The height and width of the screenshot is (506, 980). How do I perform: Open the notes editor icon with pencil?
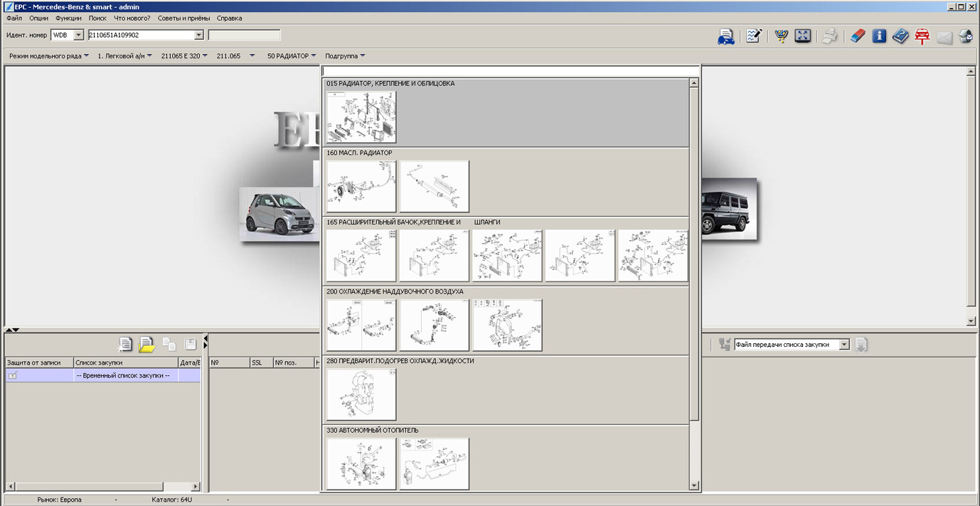tap(754, 36)
